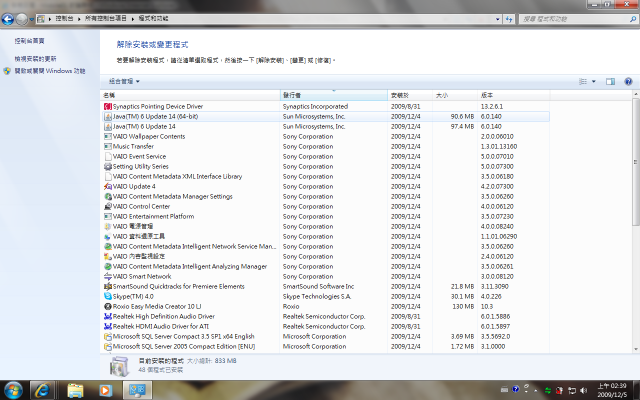The height and width of the screenshot is (400, 640).
Task: Show hidden tray icons arrow
Action: [x=536, y=391]
